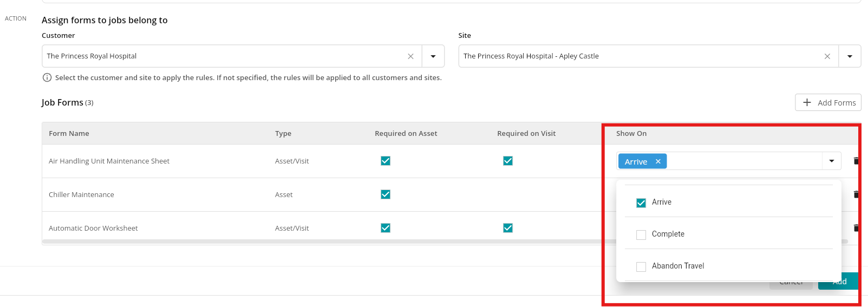Viewport: 868px width, 307px height.
Task: Click the Required on Visit column header
Action: tap(526, 133)
